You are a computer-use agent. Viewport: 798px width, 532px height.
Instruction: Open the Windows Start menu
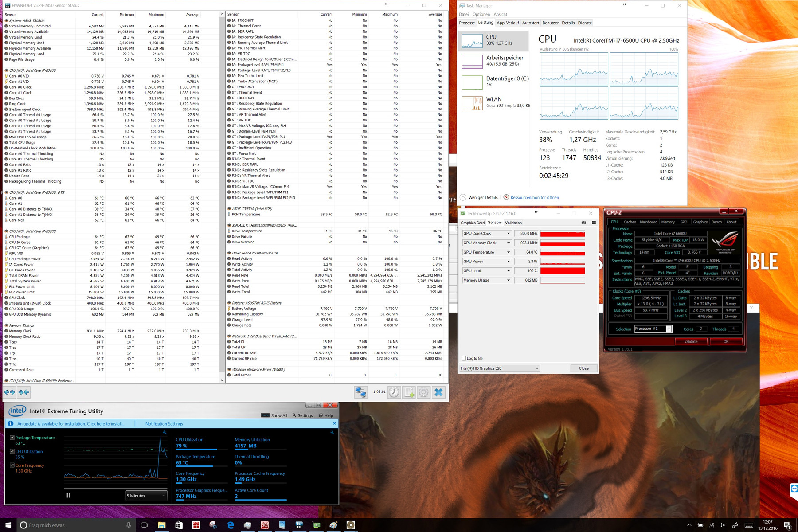[x=8, y=525]
